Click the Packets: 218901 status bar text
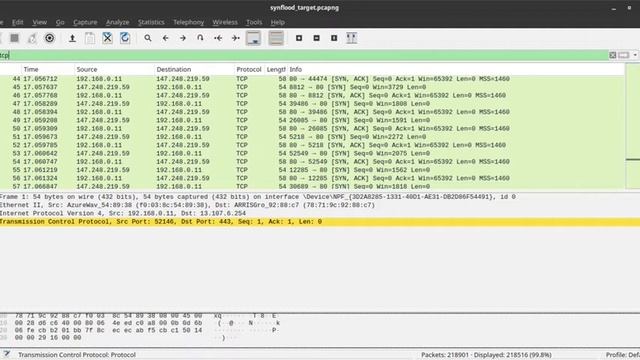Image resolution: width=640 pixels, height=360 pixels. click(486, 355)
